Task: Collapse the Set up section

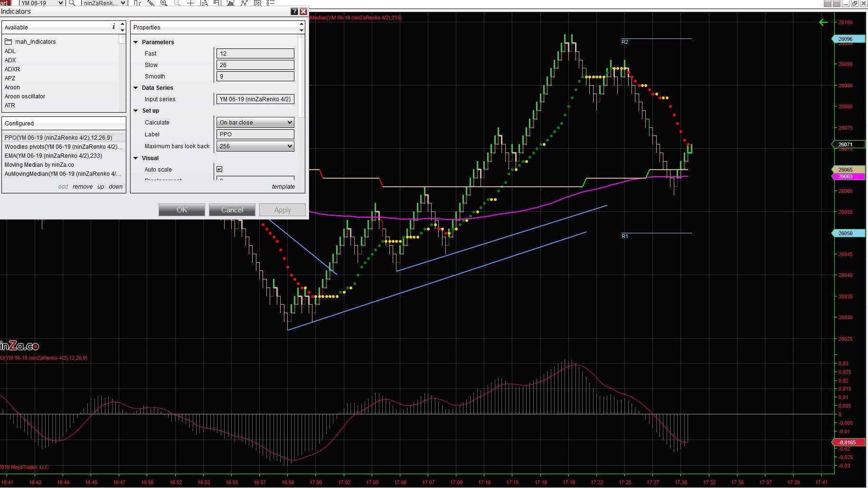Action: pos(136,111)
